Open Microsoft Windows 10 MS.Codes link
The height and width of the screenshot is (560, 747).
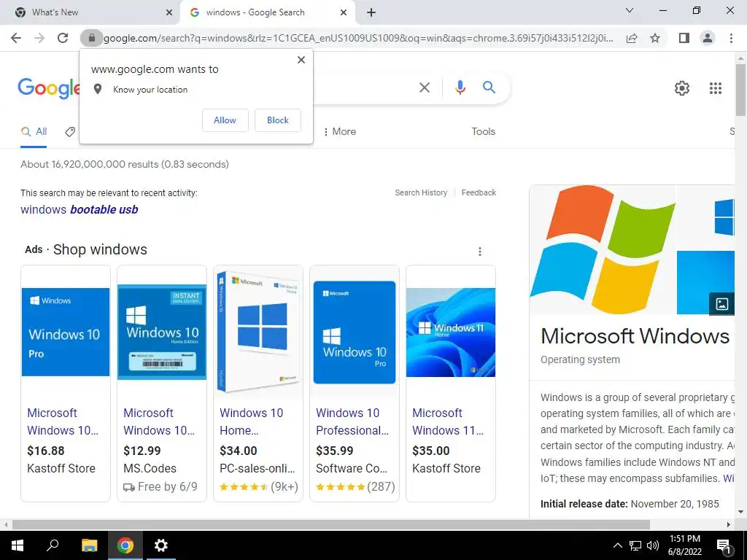159,421
